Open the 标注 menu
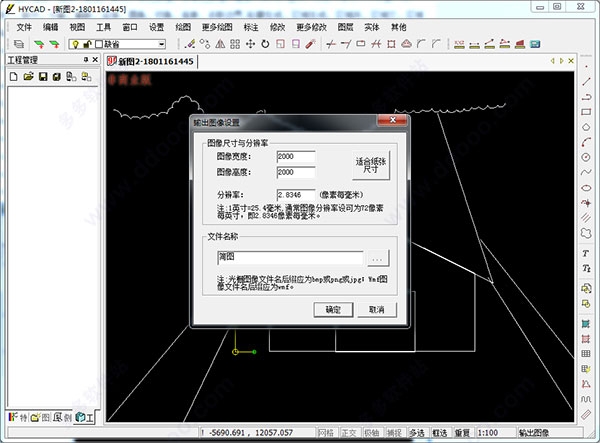The height and width of the screenshot is (443, 600). pos(251,27)
